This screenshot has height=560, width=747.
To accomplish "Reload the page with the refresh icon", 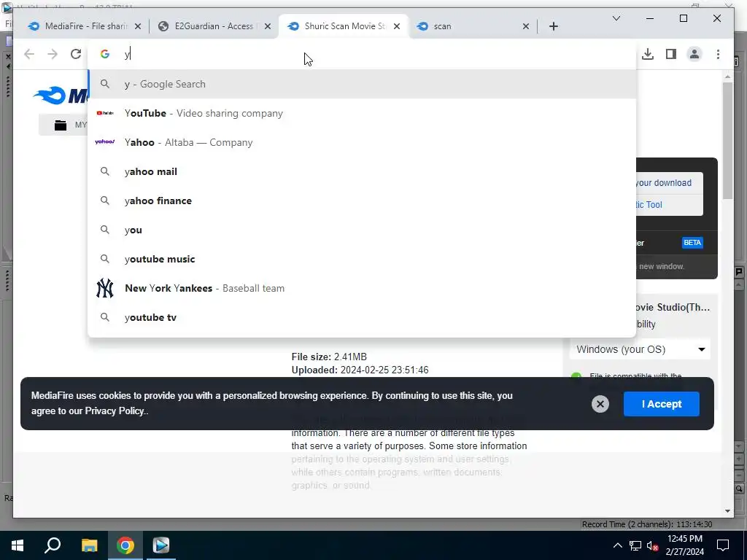I will pos(76,54).
